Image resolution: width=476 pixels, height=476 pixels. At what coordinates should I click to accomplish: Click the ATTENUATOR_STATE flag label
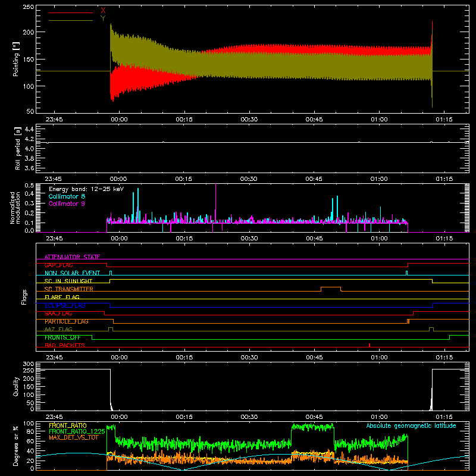(72, 257)
